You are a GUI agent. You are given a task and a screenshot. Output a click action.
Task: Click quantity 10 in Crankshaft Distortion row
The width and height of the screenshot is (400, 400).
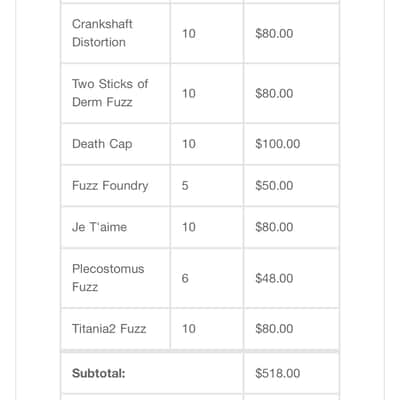pyautogui.click(x=189, y=33)
